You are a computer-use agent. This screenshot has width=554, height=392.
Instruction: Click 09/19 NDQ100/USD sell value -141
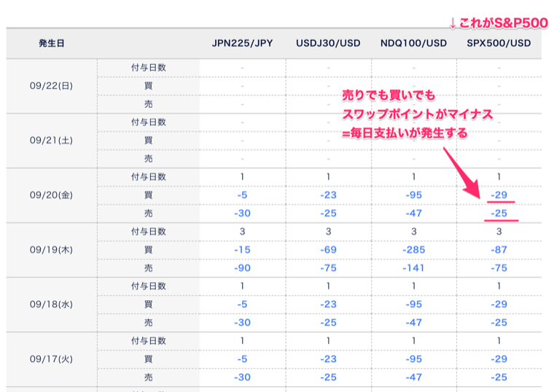pos(414,268)
